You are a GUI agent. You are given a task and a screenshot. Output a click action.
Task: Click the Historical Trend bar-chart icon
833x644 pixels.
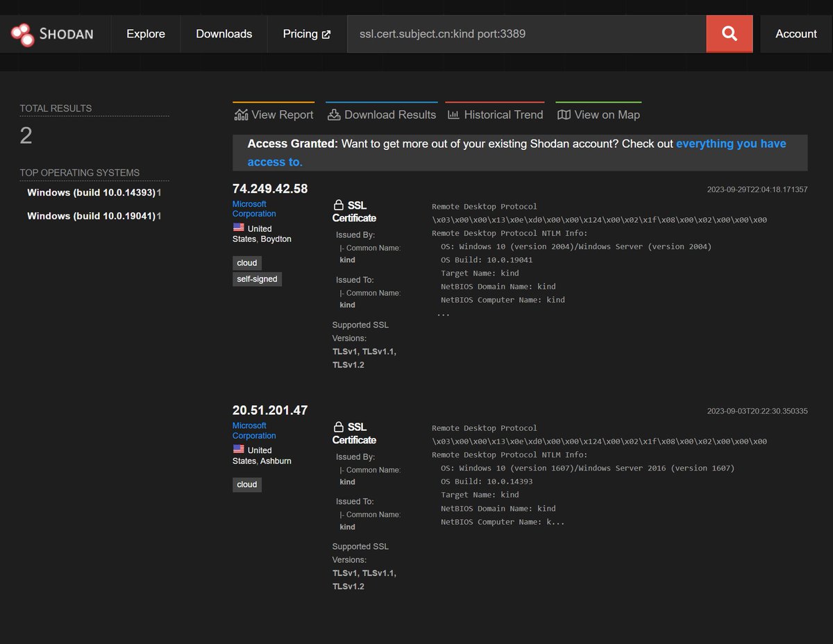[453, 115]
